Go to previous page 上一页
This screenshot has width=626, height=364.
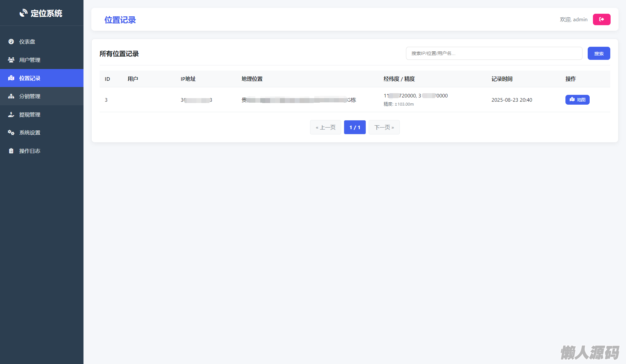point(325,127)
